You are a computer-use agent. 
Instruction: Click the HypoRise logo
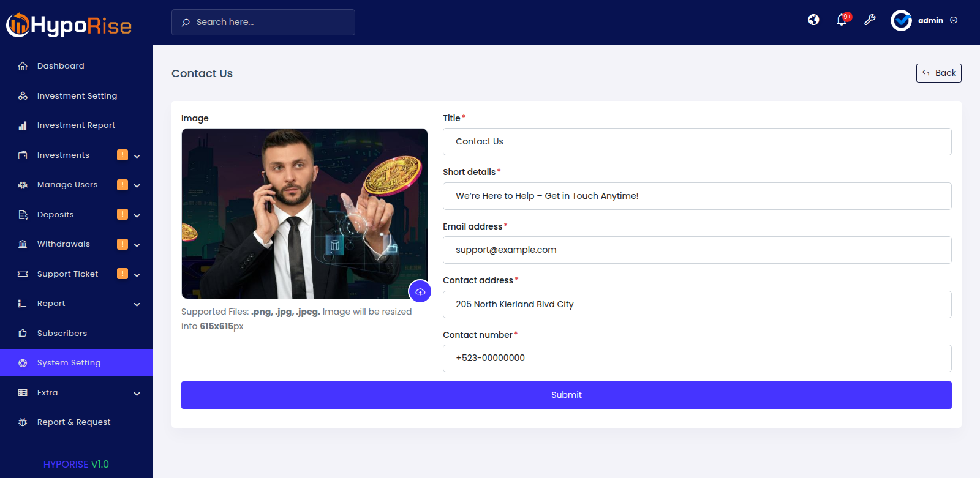pos(69,25)
